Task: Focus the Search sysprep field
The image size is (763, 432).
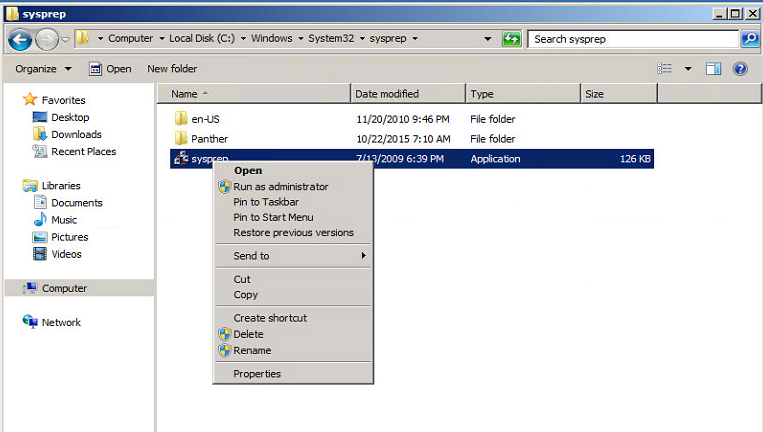Action: click(x=634, y=39)
